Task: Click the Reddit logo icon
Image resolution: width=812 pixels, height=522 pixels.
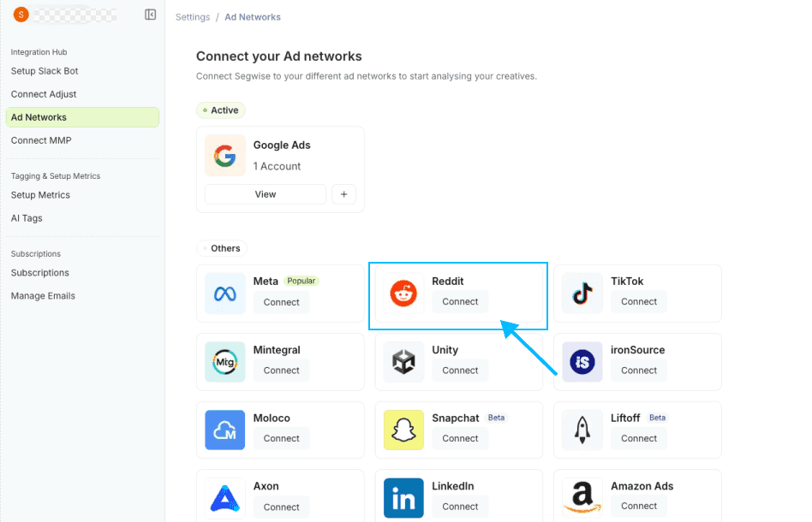Action: click(x=403, y=294)
